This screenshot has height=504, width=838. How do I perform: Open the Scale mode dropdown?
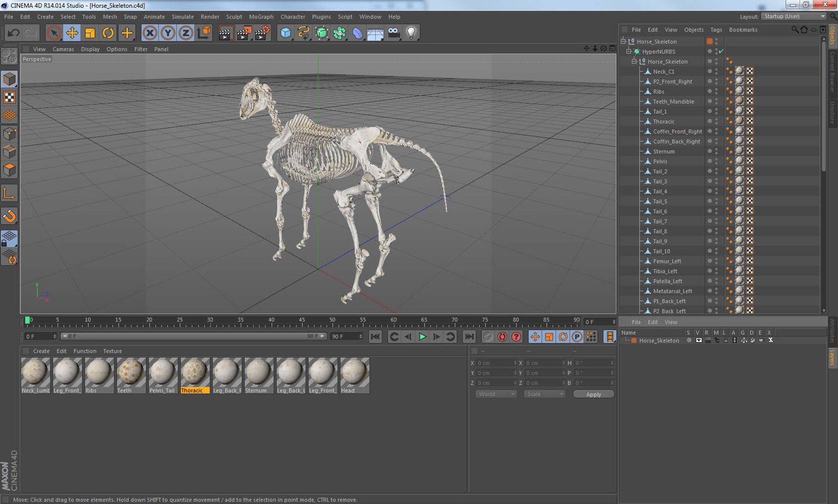545,394
